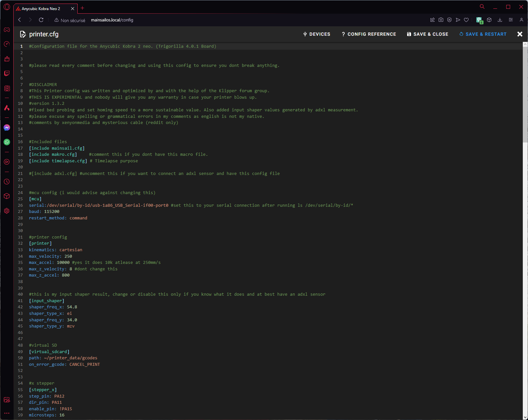The height and width of the screenshot is (420, 528).
Task: Open the DEVICES dialog
Action: [316, 34]
